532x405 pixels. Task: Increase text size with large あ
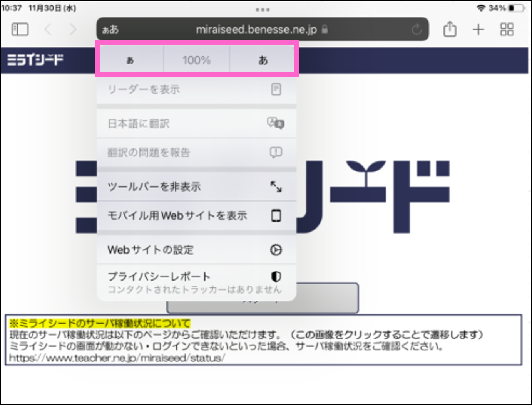point(263,60)
